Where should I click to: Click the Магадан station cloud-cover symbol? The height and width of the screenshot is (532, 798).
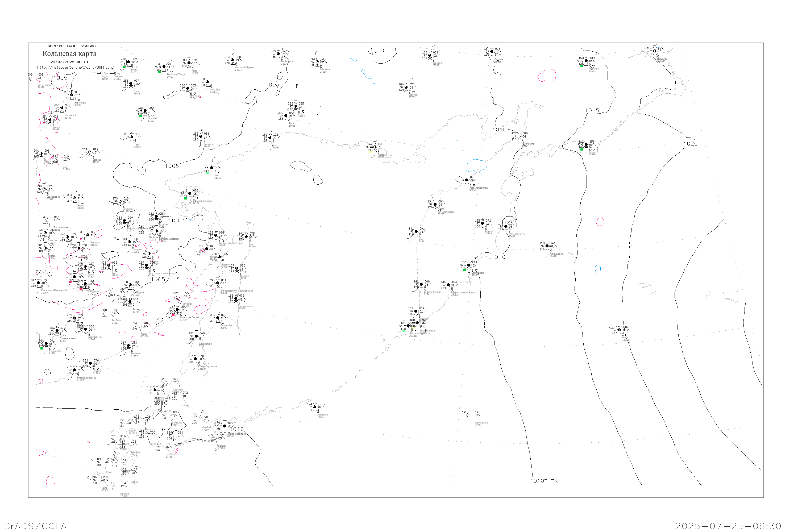click(375, 147)
